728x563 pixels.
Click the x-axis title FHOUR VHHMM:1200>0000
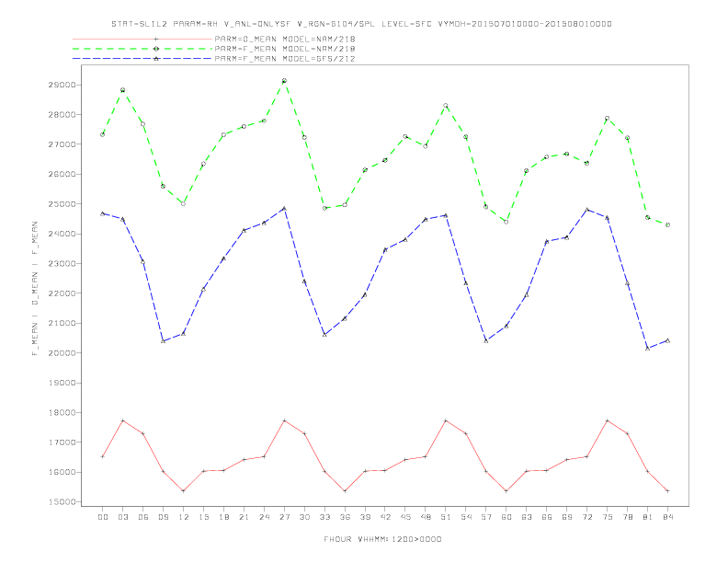pos(382,539)
